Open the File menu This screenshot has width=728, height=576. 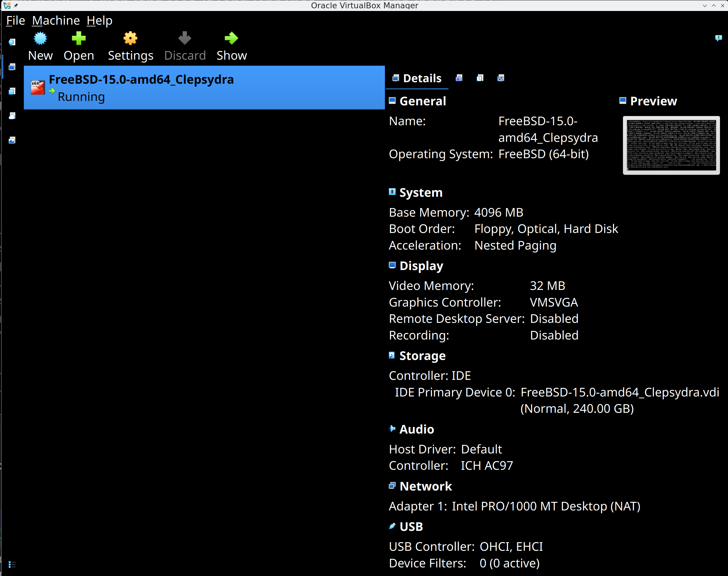pyautogui.click(x=15, y=20)
